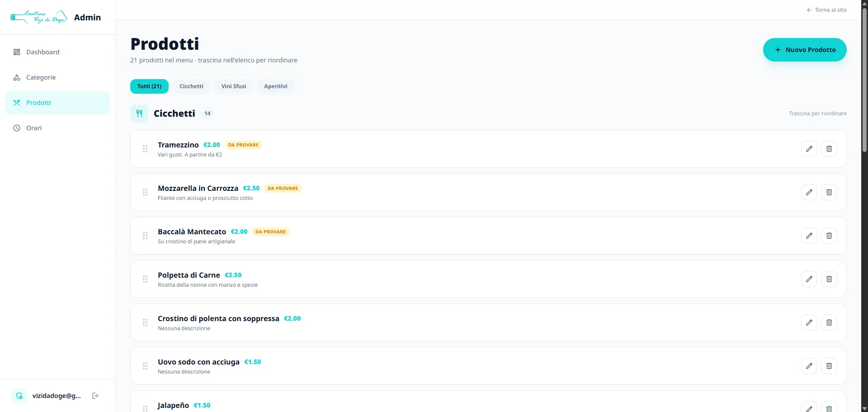The image size is (868, 412).
Task: Edit the Mozzarella in Carrozza product
Action: click(809, 192)
